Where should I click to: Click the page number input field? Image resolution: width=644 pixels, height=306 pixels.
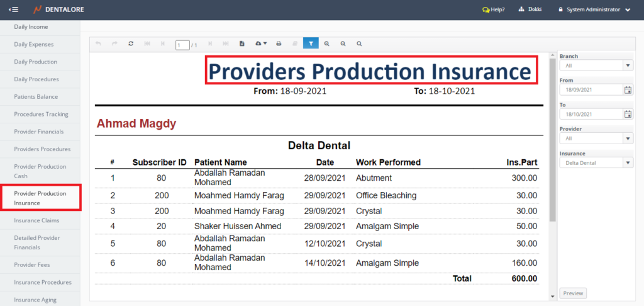tap(182, 45)
